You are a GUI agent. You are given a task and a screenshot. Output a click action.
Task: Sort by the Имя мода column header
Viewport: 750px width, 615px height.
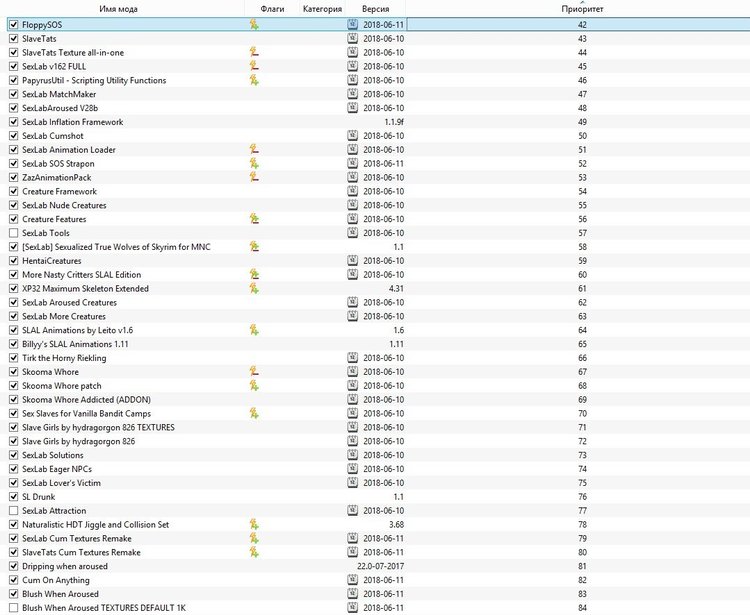point(119,9)
